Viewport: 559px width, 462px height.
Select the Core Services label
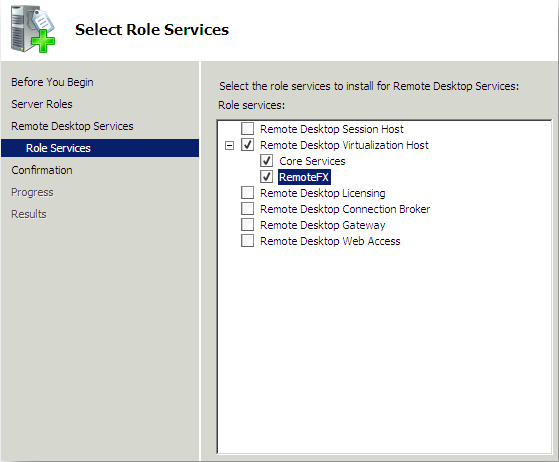tap(312, 161)
